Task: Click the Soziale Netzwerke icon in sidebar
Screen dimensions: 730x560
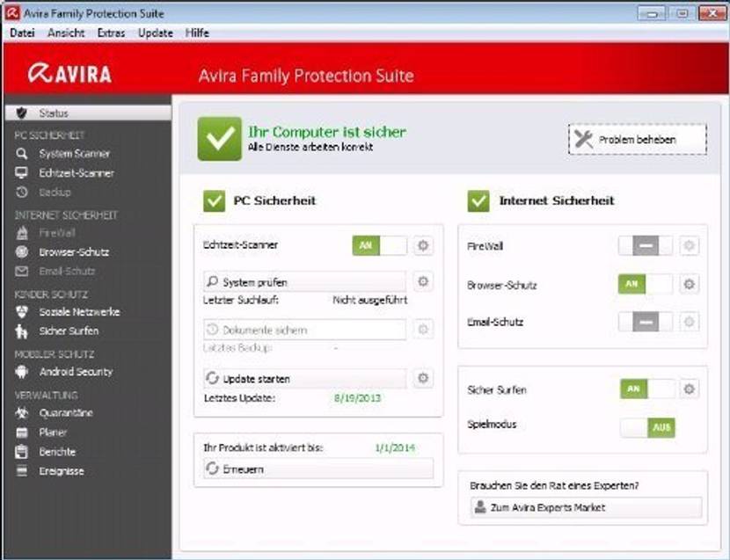Action: tap(21, 312)
